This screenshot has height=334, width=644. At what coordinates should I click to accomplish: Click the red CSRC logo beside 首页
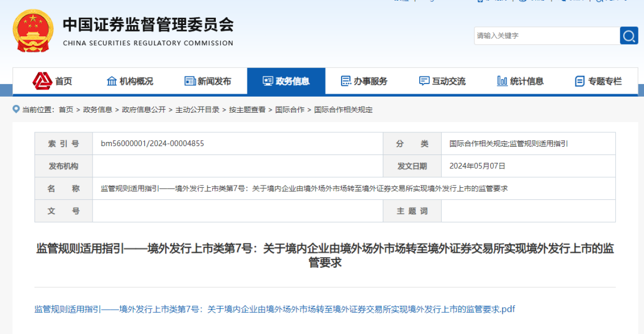42,81
